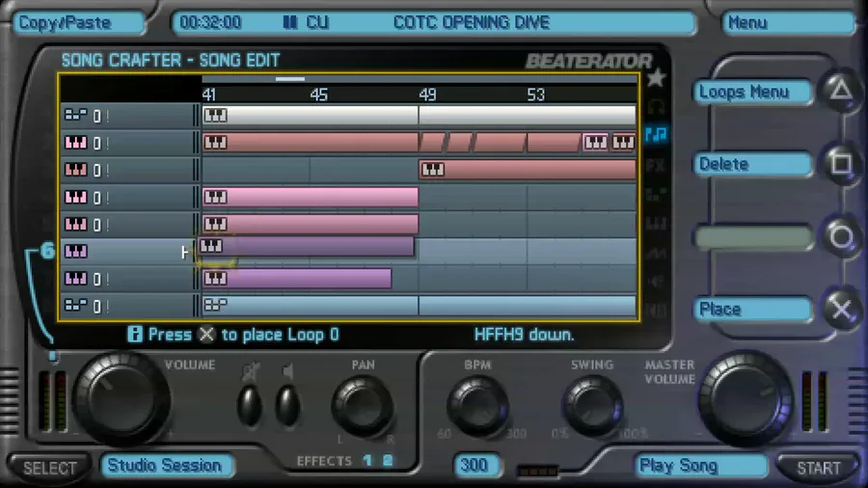Screen dimensions: 868x488
Task: Click the SELECT button
Action: click(50, 468)
